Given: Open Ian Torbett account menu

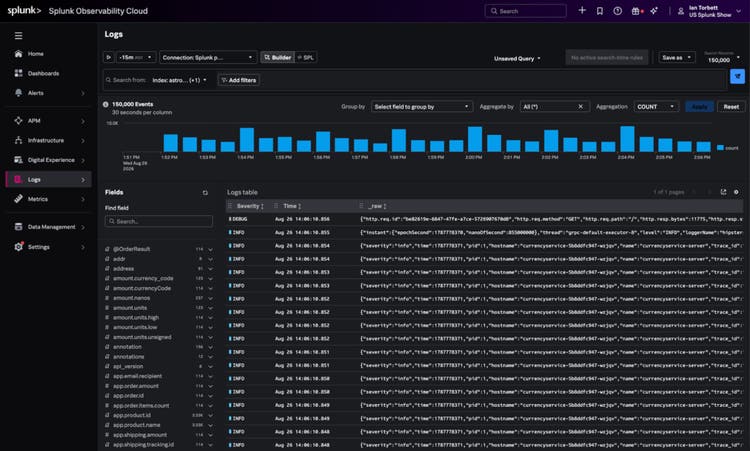Looking at the screenshot, I should point(710,11).
